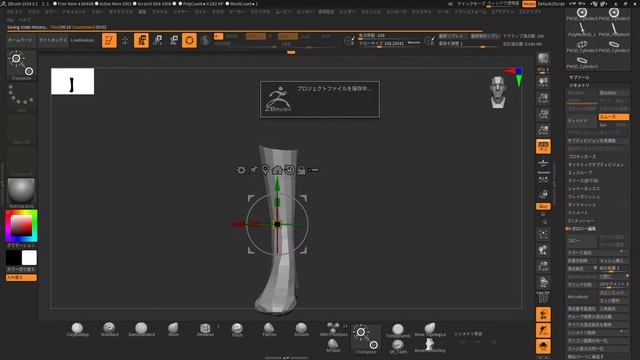Open the MatCap Gray material selector
Viewport: 640px width, 360px height.
pyautogui.click(x=21, y=193)
